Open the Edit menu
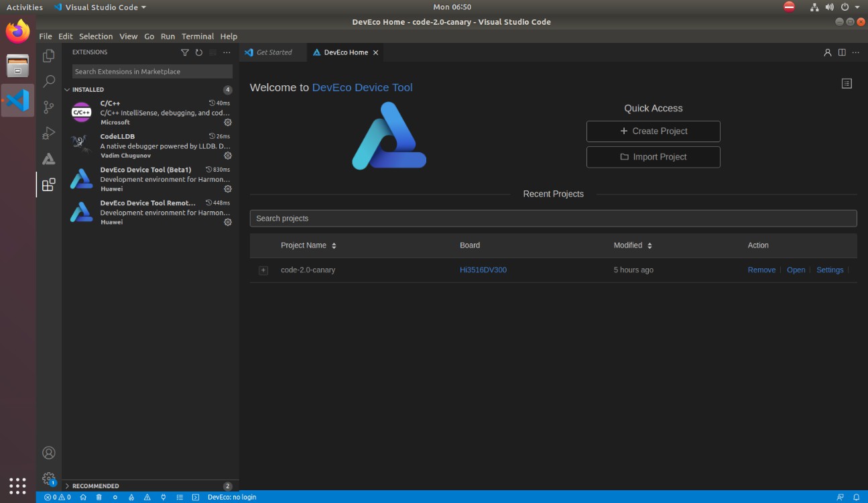The height and width of the screenshot is (503, 868). pos(66,36)
